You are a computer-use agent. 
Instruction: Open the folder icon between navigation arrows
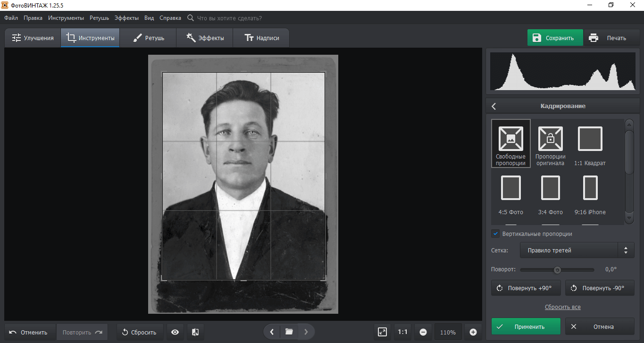[289, 332]
